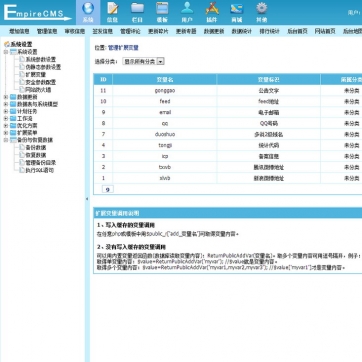
Task: Click folder icon beside 数据表与系统模型
Action: [13, 104]
